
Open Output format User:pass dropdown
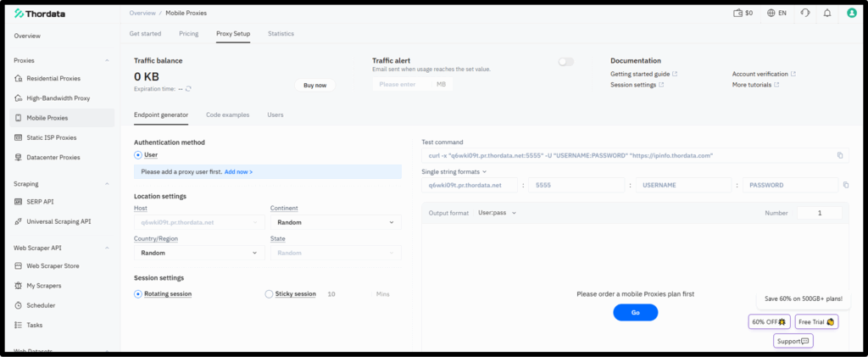click(497, 213)
